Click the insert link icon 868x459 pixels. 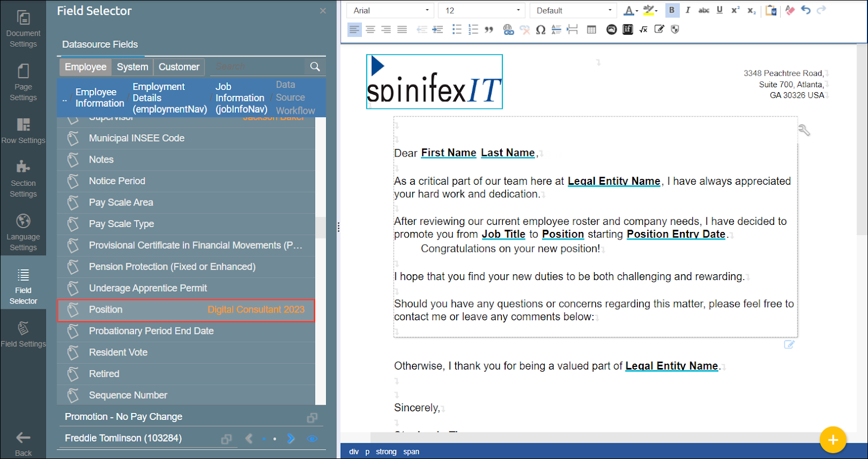click(x=508, y=30)
